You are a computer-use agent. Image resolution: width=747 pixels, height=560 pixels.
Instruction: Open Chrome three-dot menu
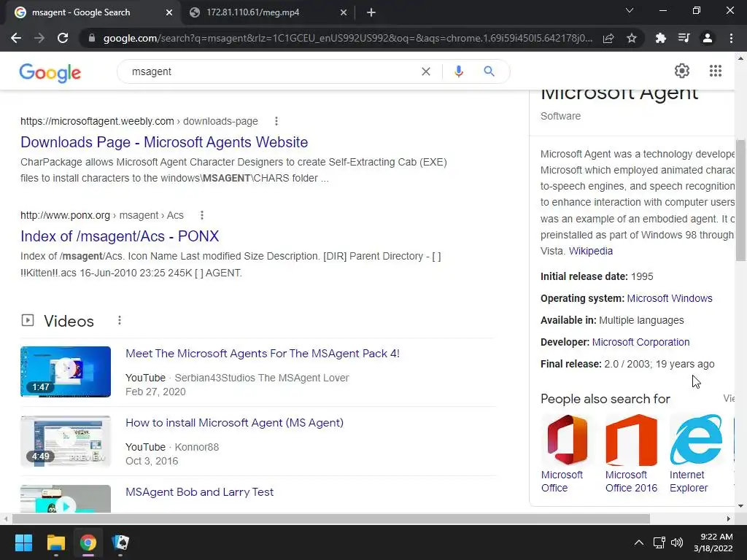pyautogui.click(x=731, y=38)
